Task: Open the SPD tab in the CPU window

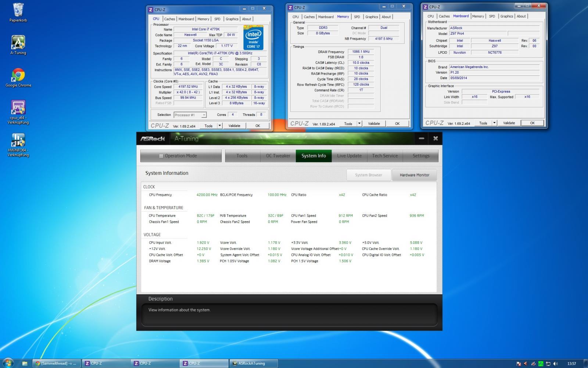Action: (217, 19)
